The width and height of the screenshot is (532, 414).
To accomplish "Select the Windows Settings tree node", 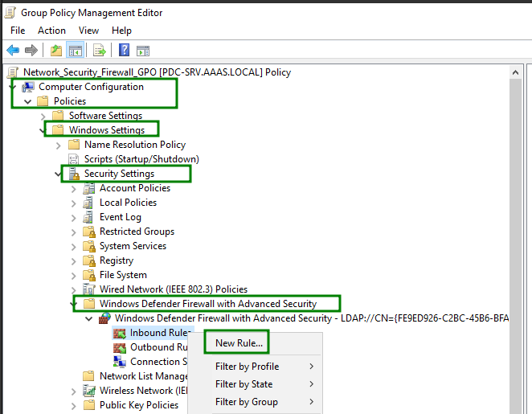I will (107, 130).
